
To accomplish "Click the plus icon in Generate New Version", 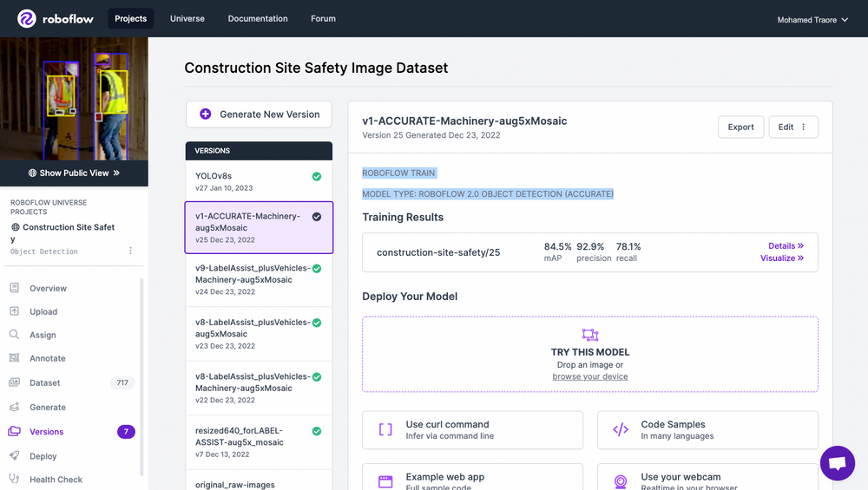I will [x=206, y=114].
